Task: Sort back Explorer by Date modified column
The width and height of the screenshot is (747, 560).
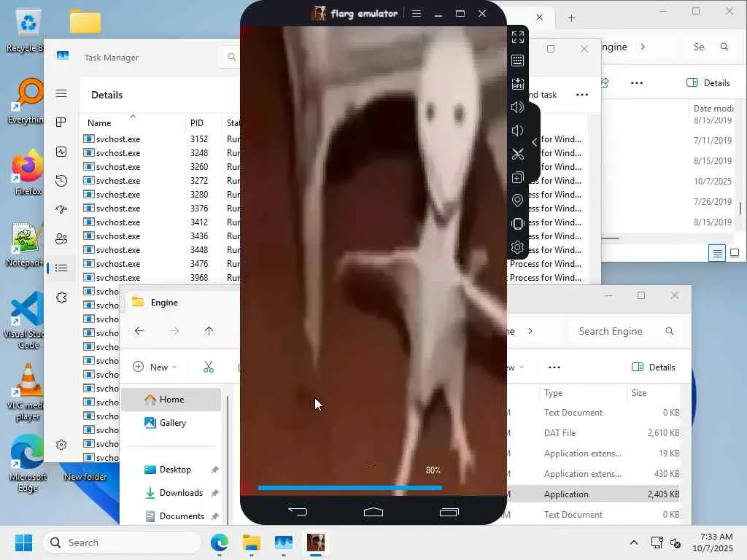Action: coord(713,109)
